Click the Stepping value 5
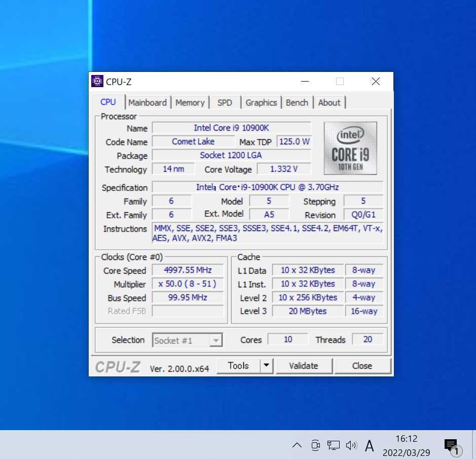 point(363,201)
